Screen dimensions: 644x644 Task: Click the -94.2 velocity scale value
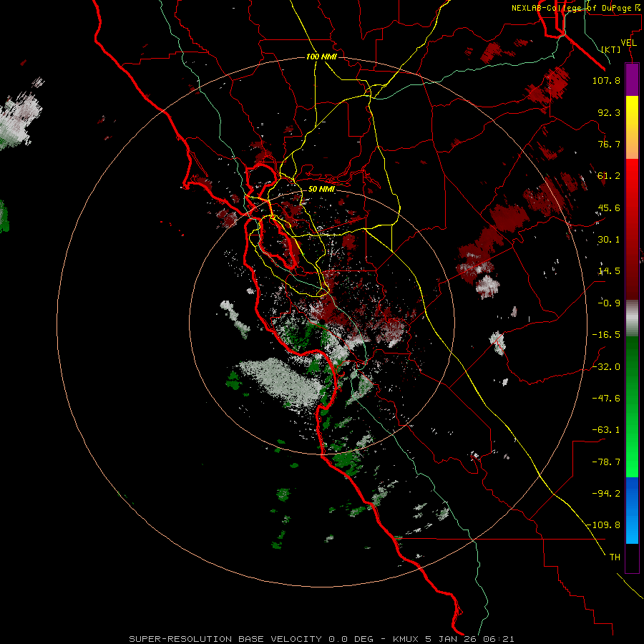[606, 494]
